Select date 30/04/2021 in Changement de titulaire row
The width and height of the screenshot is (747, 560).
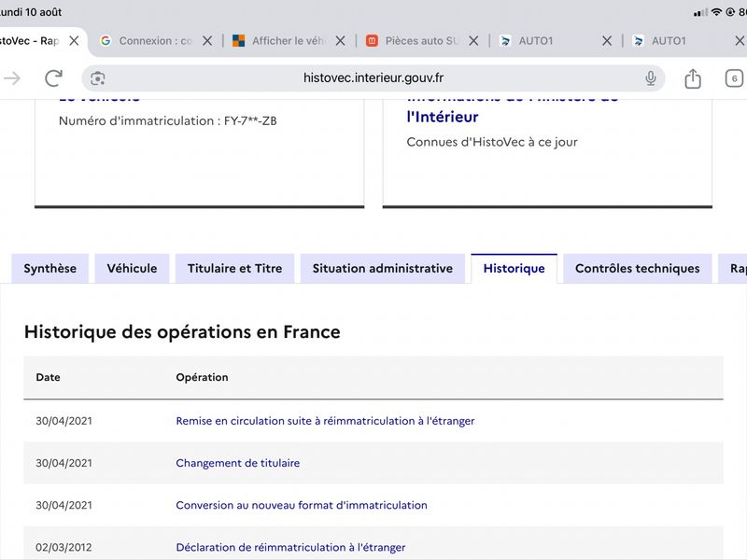[x=63, y=463]
